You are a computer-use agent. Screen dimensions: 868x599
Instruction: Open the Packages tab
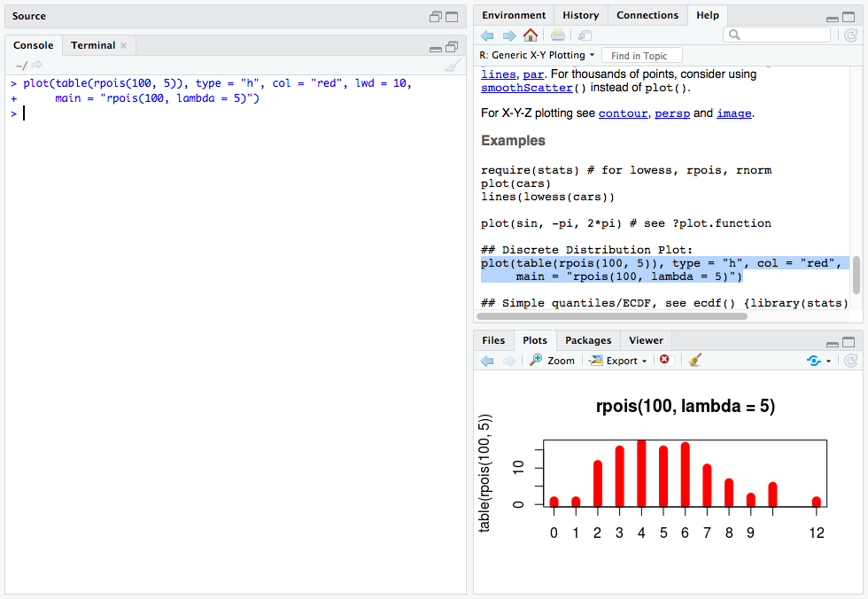click(x=588, y=340)
